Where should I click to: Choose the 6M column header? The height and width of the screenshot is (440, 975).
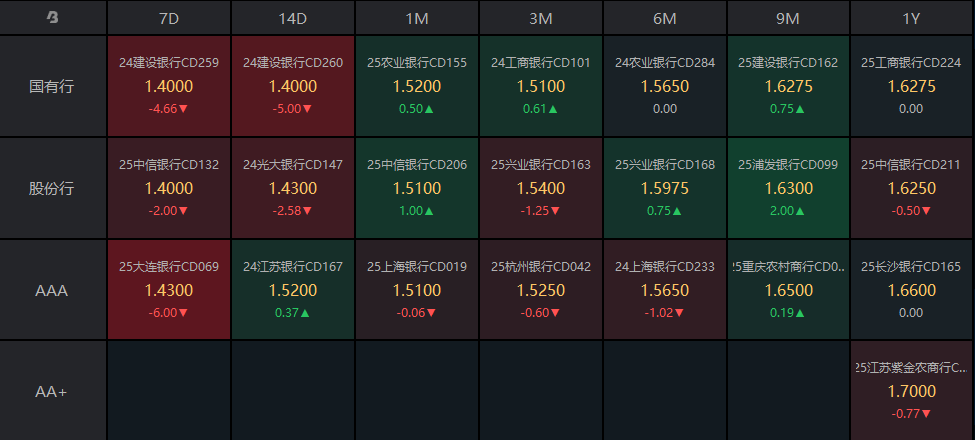tap(665, 18)
